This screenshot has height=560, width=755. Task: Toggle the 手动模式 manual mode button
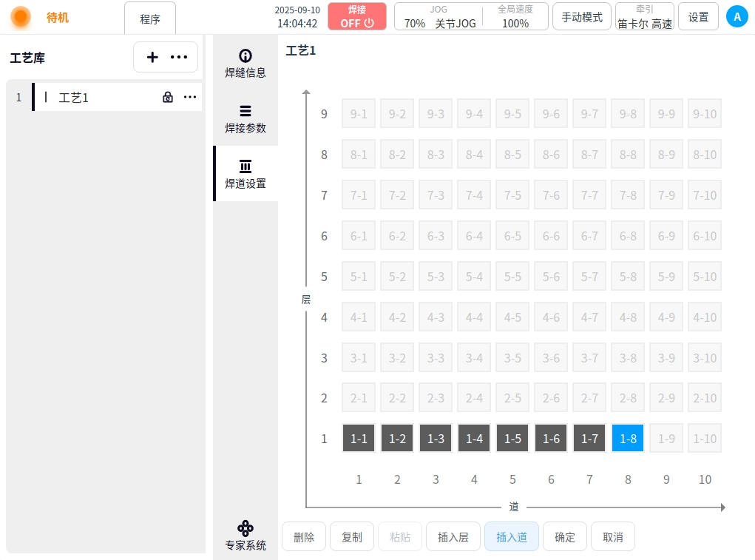582,16
